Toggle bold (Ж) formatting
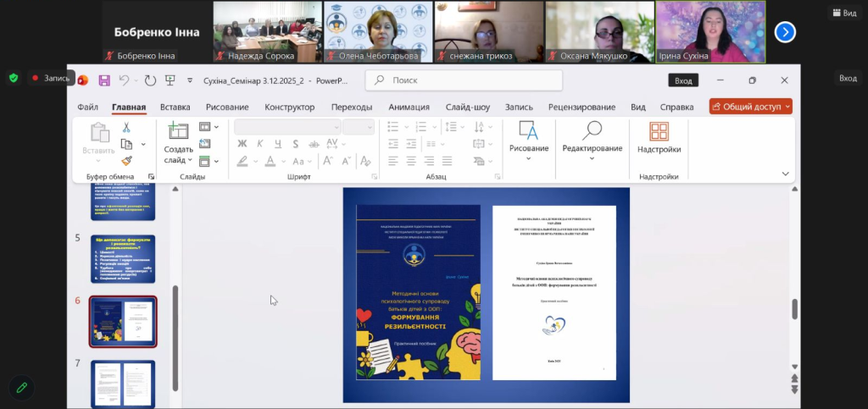Screen dimensions: 868x409 point(242,144)
